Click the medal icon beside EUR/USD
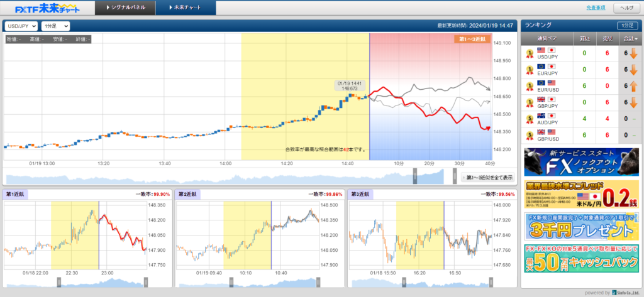This screenshot has width=644, height=297. [530, 86]
